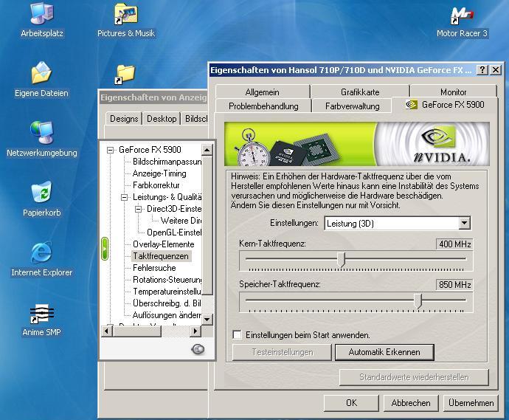The image size is (509, 420).
Task: Switch to the Grafikkarte tab
Action: [x=360, y=92]
